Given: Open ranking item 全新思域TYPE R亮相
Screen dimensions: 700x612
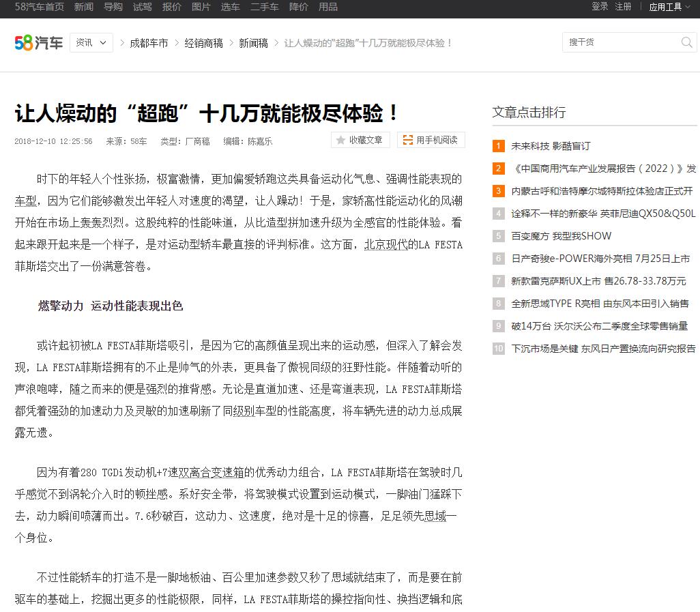Looking at the screenshot, I should (x=600, y=304).
